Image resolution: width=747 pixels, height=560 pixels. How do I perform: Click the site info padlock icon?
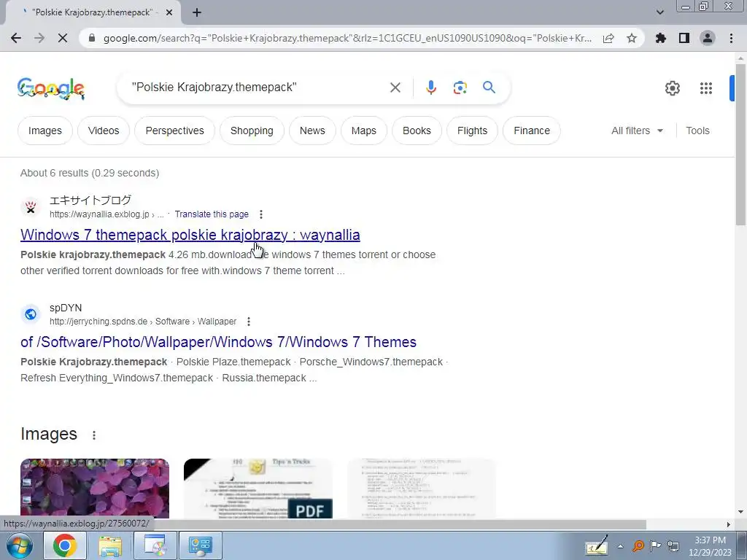(x=92, y=38)
